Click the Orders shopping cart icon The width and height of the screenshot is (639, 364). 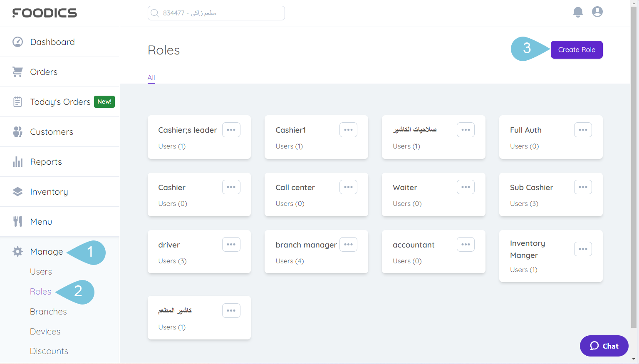tap(17, 72)
